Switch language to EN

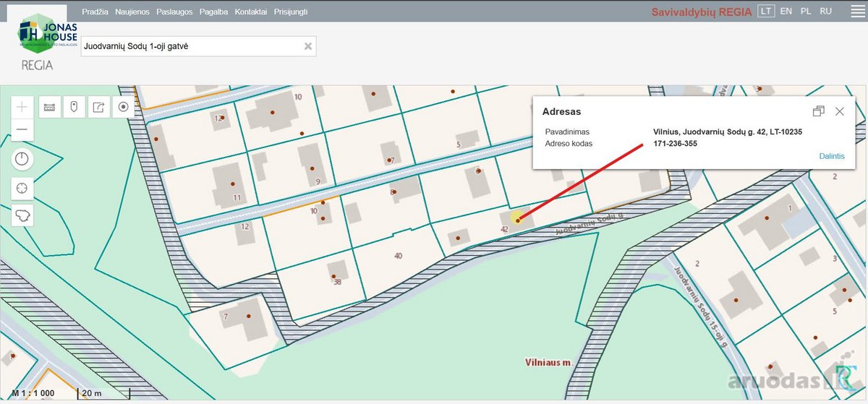[x=786, y=12]
